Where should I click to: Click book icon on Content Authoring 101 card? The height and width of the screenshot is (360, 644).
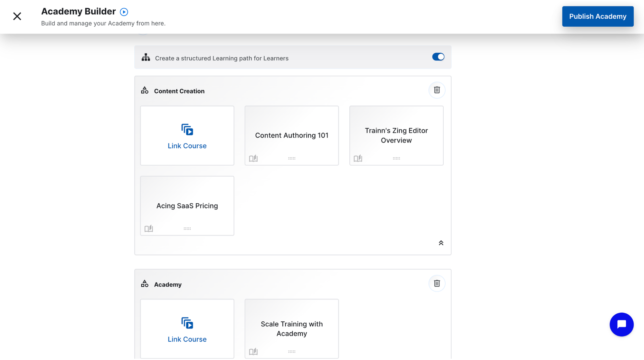(253, 158)
